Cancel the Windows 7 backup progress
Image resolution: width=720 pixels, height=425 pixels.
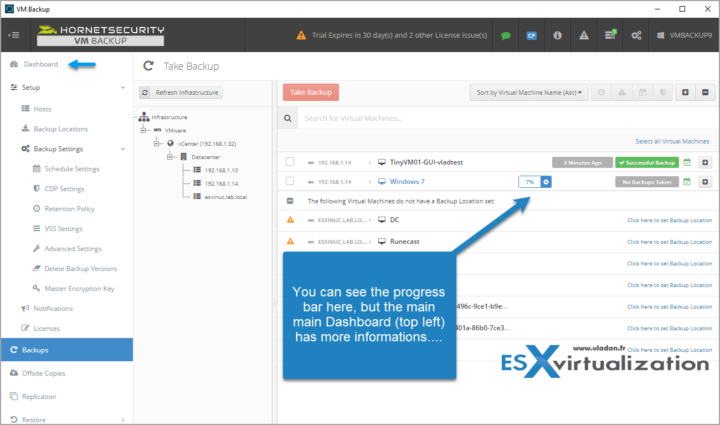[545, 182]
